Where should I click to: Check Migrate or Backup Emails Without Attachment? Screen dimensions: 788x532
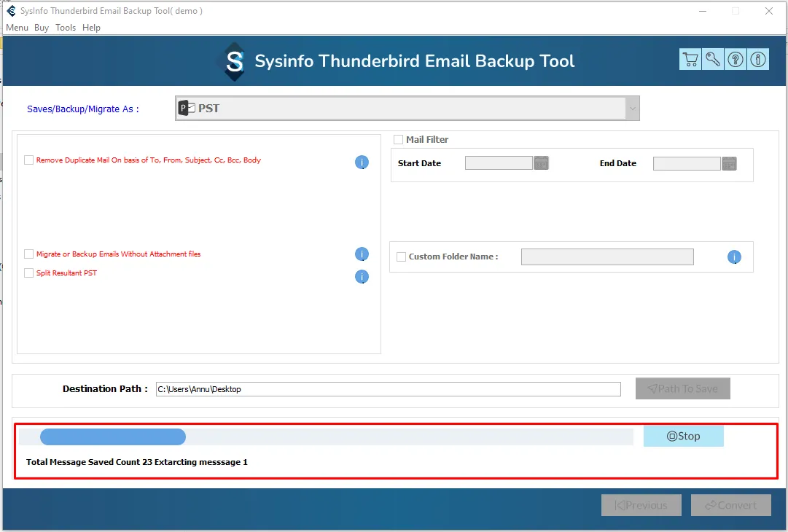click(28, 254)
